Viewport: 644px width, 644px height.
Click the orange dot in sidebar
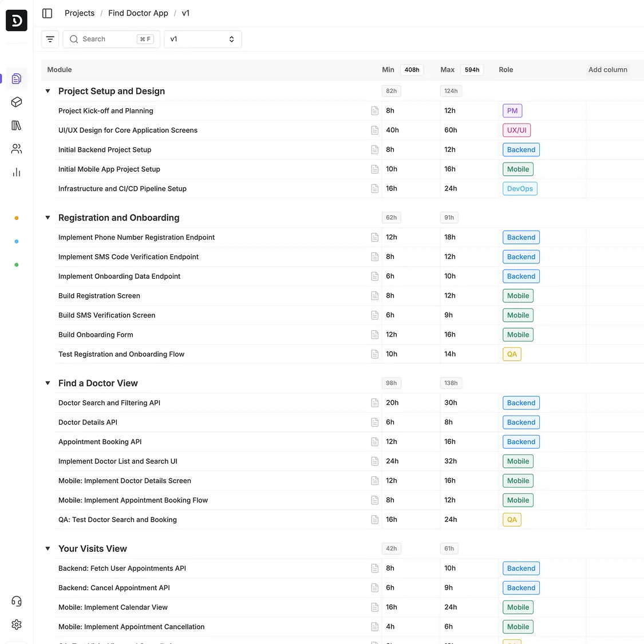[17, 218]
